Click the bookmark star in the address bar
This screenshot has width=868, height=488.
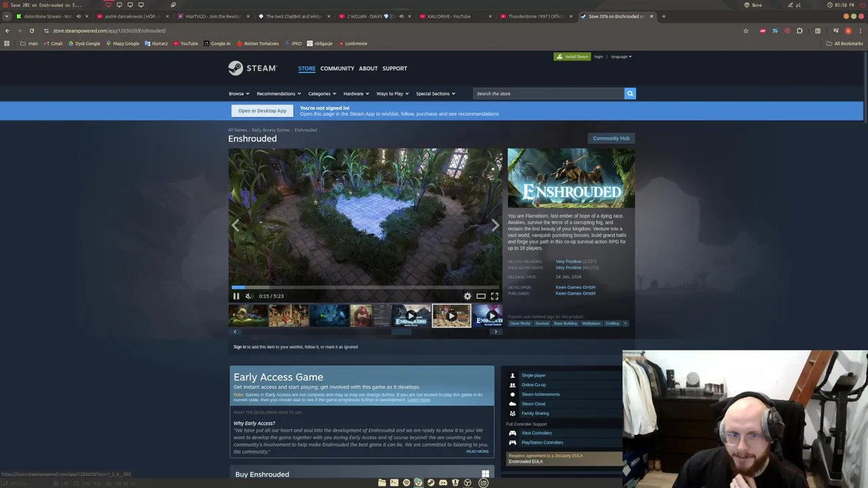pyautogui.click(x=746, y=30)
